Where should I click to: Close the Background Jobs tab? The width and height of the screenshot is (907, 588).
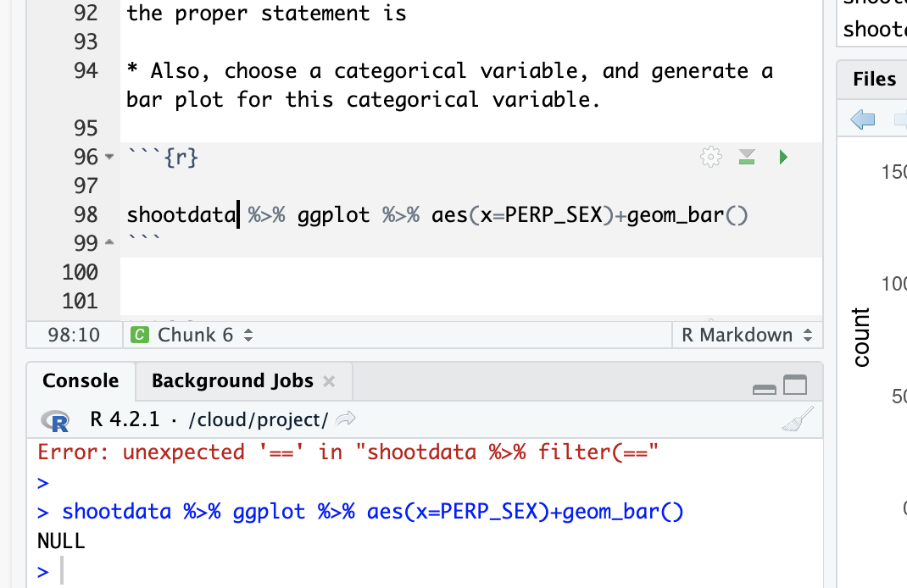pyautogui.click(x=329, y=381)
